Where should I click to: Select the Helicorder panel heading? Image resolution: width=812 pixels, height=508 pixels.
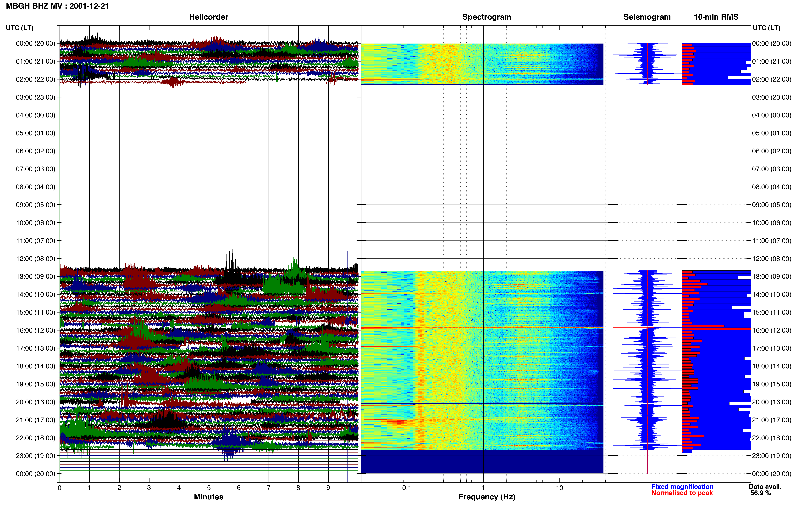point(209,17)
